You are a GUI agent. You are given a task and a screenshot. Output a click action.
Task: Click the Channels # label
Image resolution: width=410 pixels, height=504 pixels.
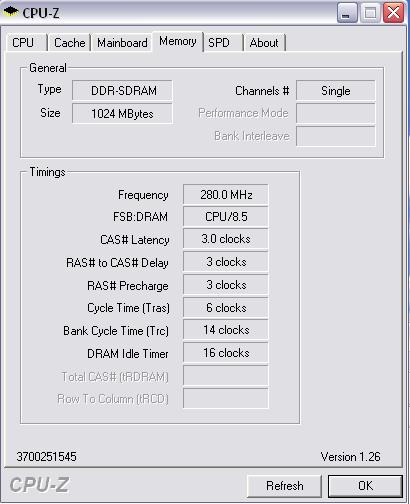[262, 91]
